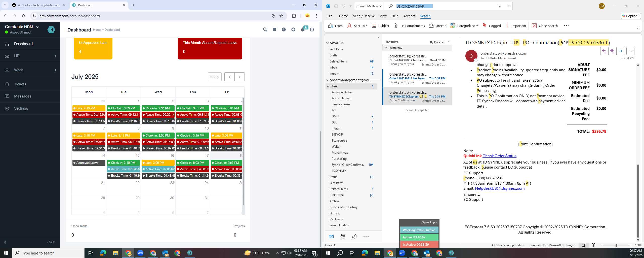
Task: Open notifications bell with 27 badge
Action: point(303,29)
